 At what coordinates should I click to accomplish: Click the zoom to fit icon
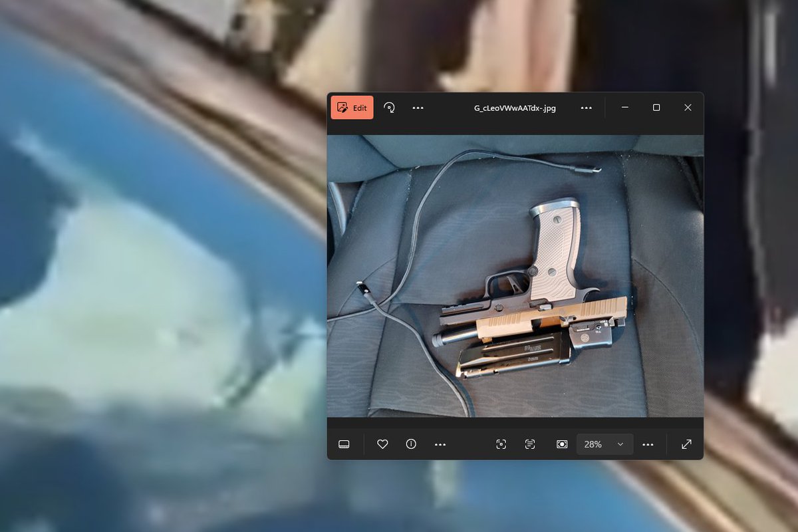tap(562, 444)
